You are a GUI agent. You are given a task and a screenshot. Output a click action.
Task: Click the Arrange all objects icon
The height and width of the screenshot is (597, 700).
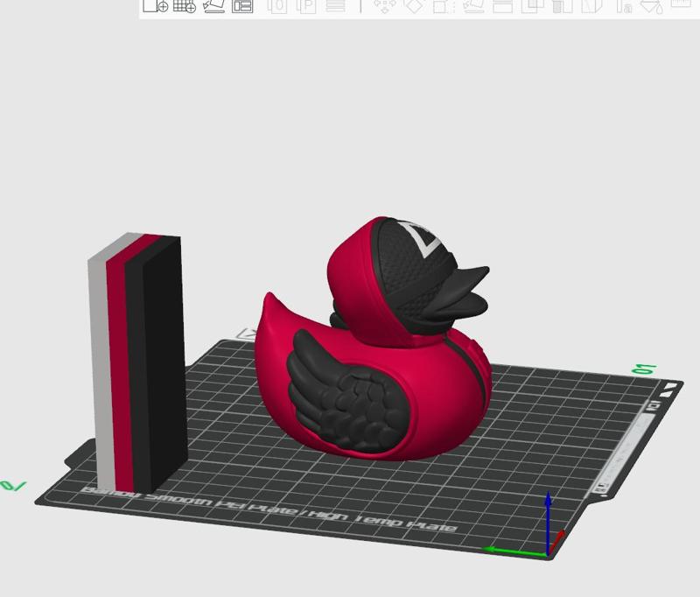[242, 5]
